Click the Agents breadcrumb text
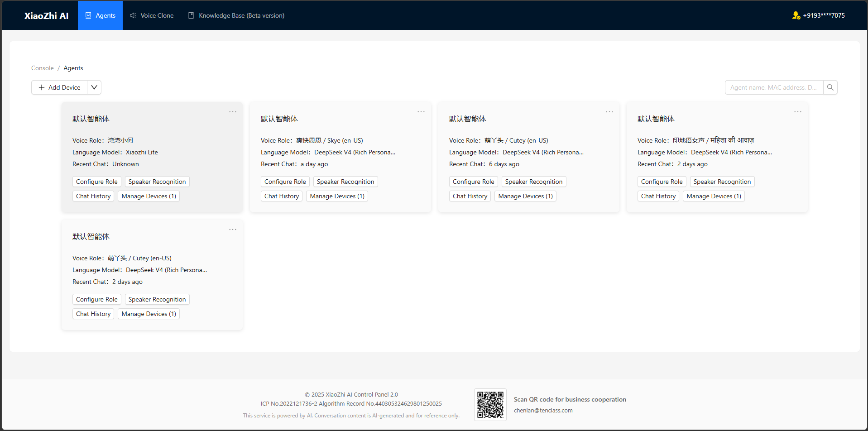Viewport: 868px width, 431px height. pyautogui.click(x=73, y=68)
